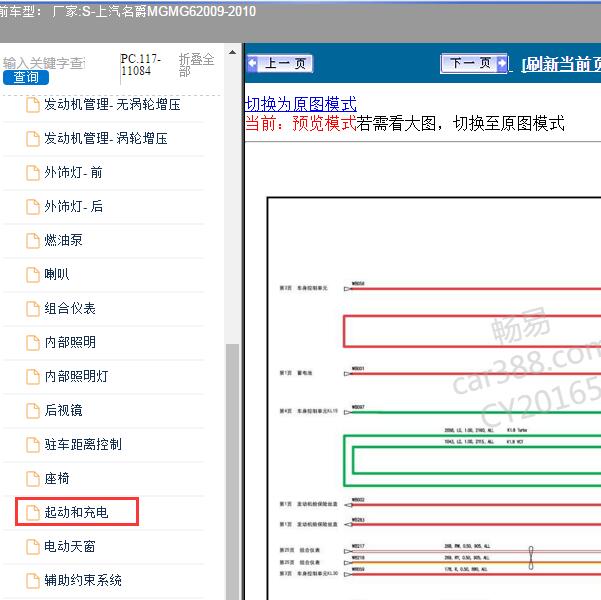Click the 查询 search button

[26, 77]
